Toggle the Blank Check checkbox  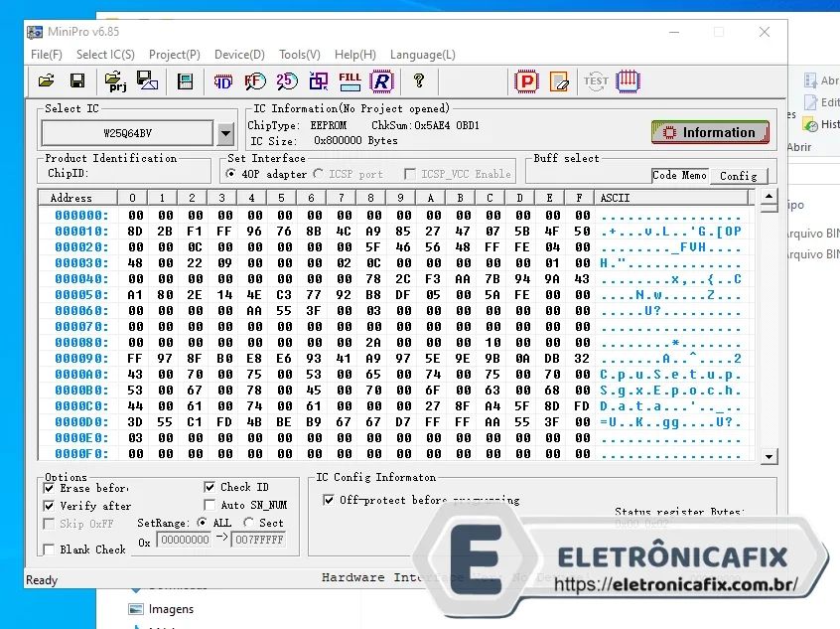click(x=49, y=550)
